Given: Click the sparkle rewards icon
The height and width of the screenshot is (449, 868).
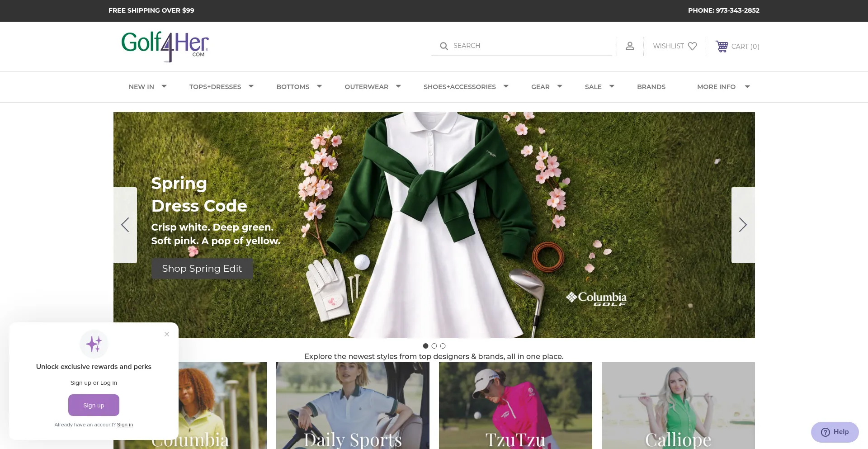Looking at the screenshot, I should pyautogui.click(x=94, y=344).
